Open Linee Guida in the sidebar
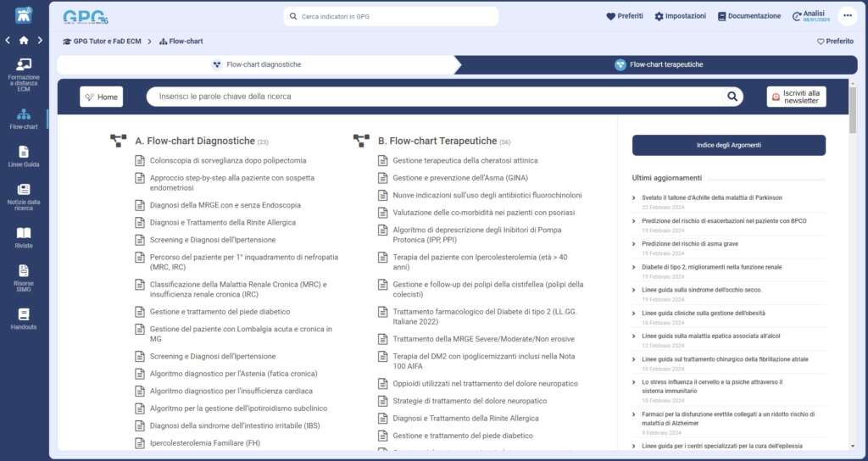868x461 pixels. tap(24, 156)
